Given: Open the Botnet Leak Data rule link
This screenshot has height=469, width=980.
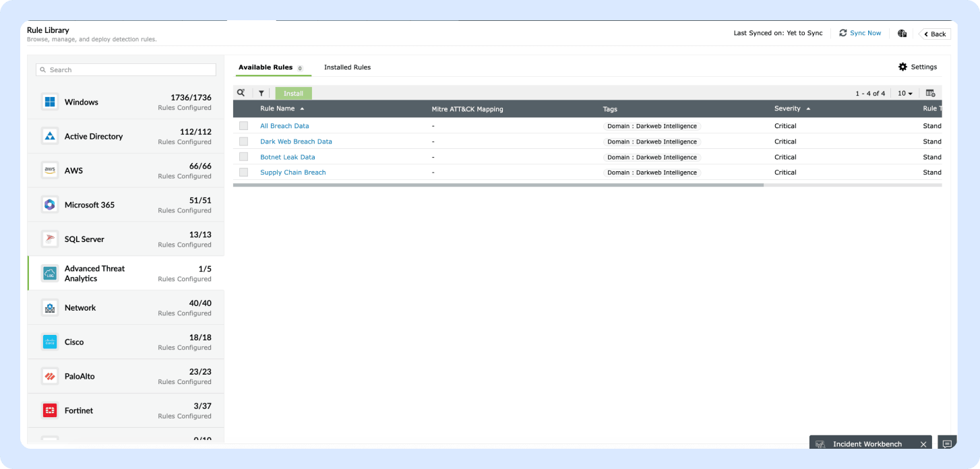Looking at the screenshot, I should pyautogui.click(x=288, y=157).
